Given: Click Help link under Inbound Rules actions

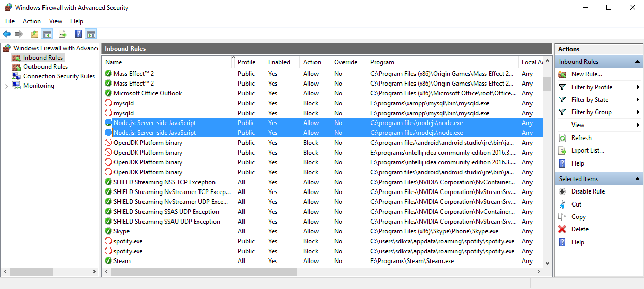Looking at the screenshot, I should coord(578,163).
